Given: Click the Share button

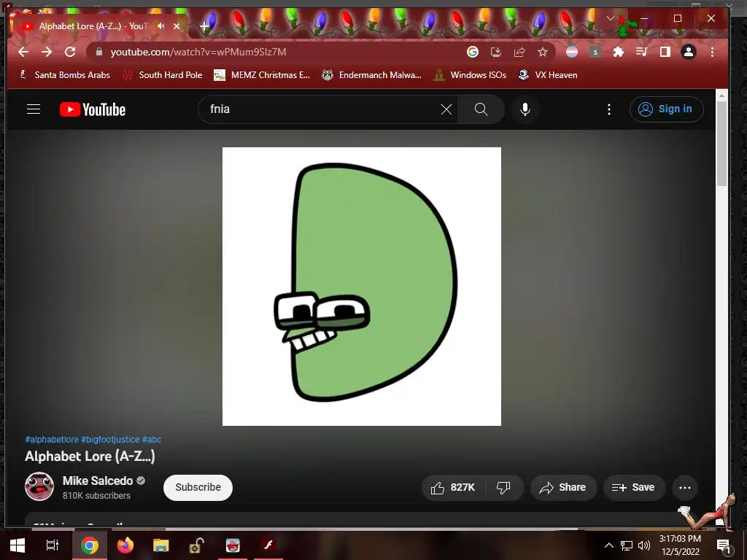Looking at the screenshot, I should (563, 488).
